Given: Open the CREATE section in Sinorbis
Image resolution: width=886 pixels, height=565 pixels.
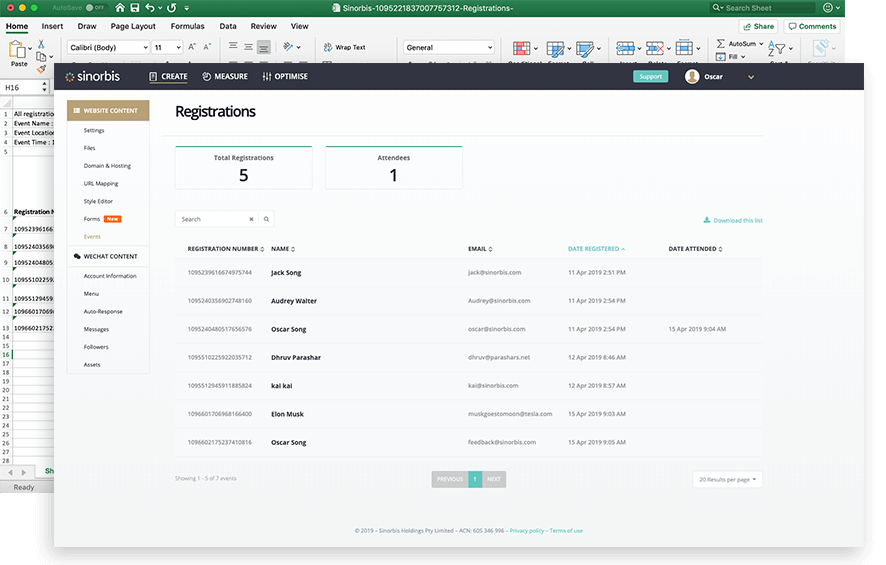Looking at the screenshot, I should tap(168, 76).
